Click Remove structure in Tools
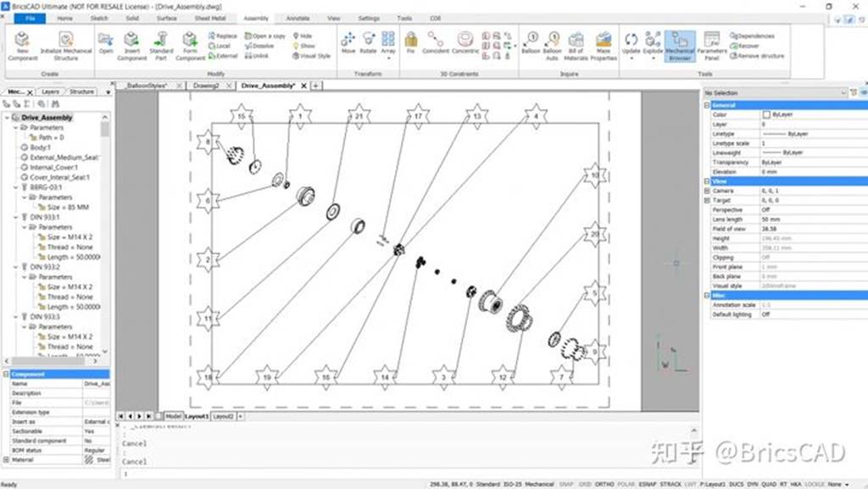 tap(757, 56)
